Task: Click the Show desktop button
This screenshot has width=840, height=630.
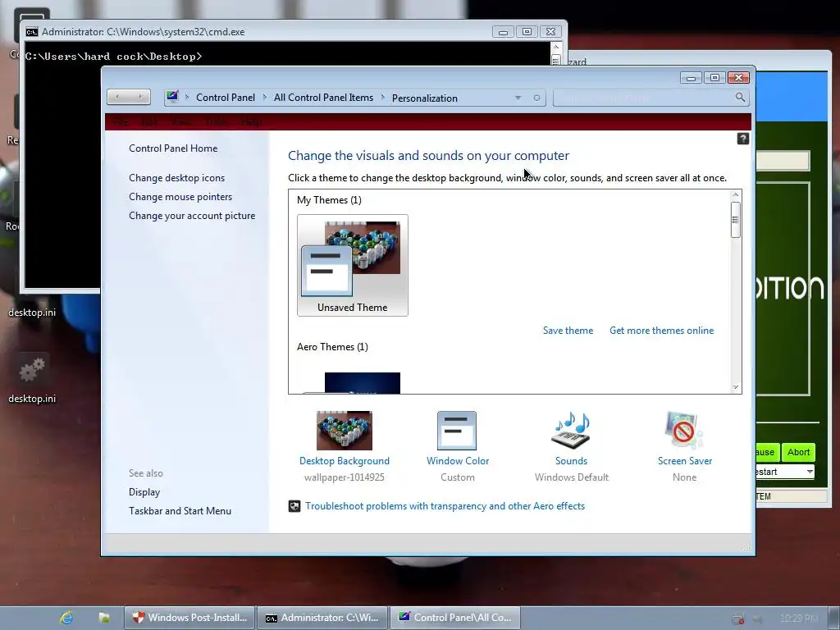Action: coord(833,619)
